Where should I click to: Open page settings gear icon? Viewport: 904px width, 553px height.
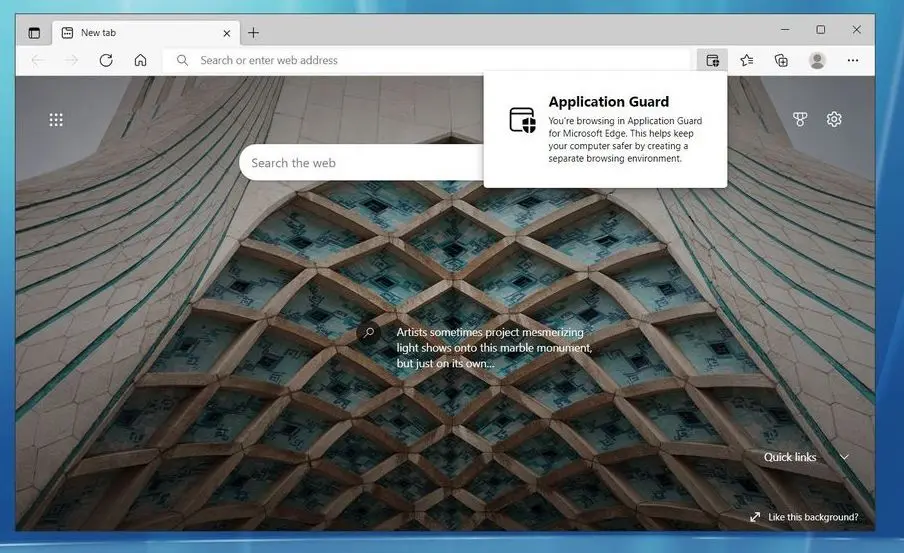pos(834,120)
